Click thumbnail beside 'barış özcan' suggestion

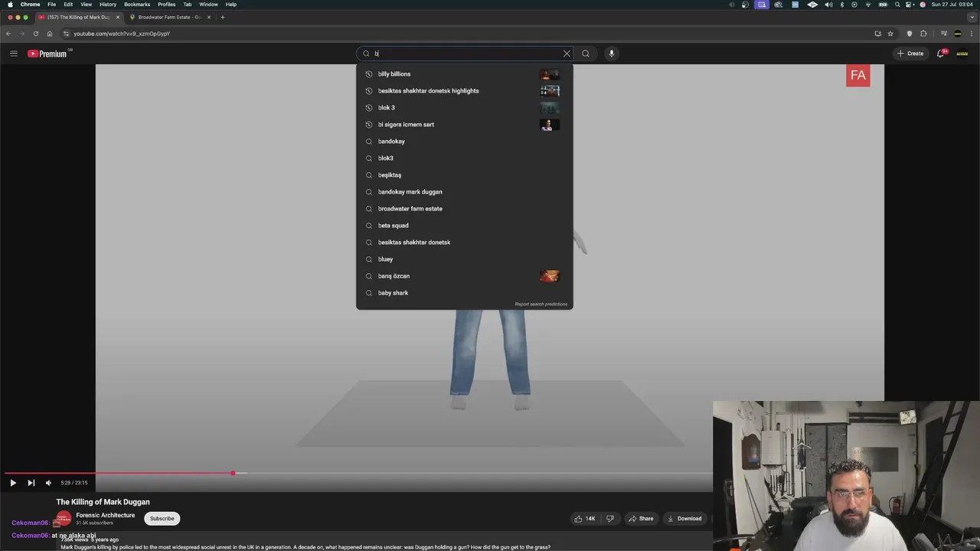(x=550, y=276)
